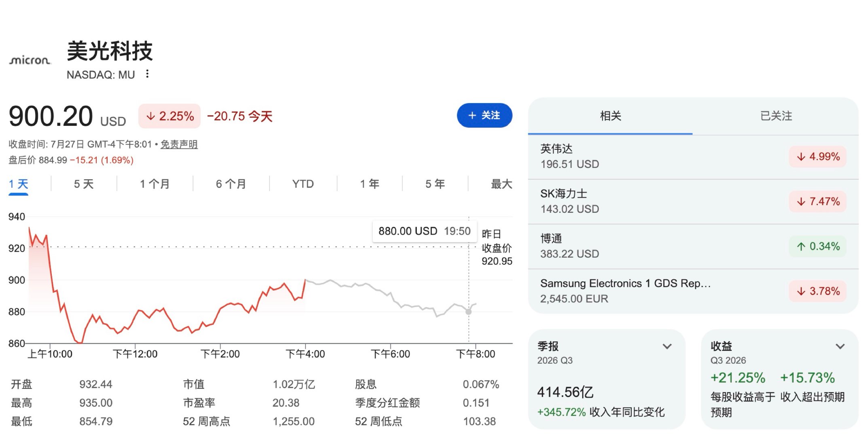Screen dimensions: 868x437
Task: Click the 52 周高点 value 1,255.00
Action: click(x=293, y=422)
